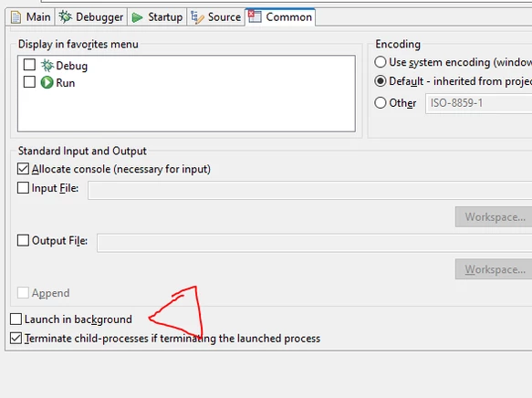
Task: Select the Other encoding radio button
Action: coord(381,103)
